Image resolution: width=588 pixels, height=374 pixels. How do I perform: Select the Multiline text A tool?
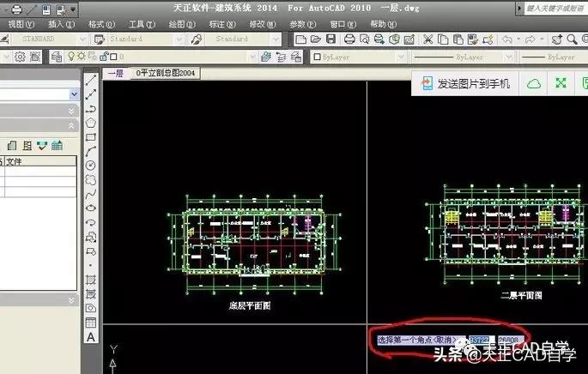point(91,337)
